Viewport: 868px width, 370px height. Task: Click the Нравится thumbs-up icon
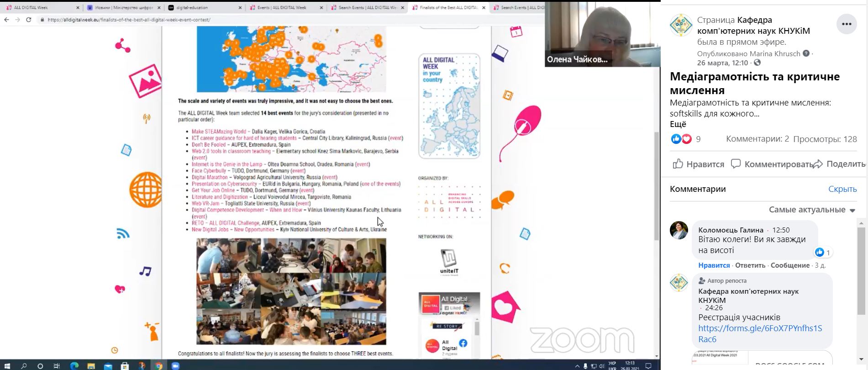(678, 164)
